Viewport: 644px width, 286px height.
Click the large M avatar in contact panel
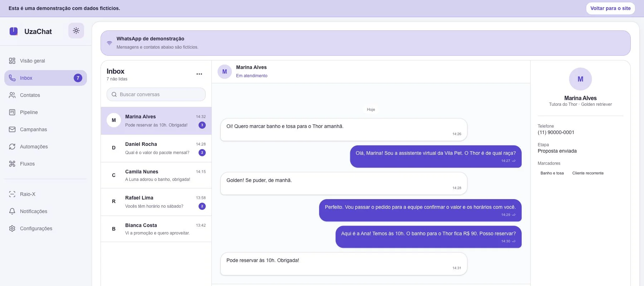pos(580,79)
